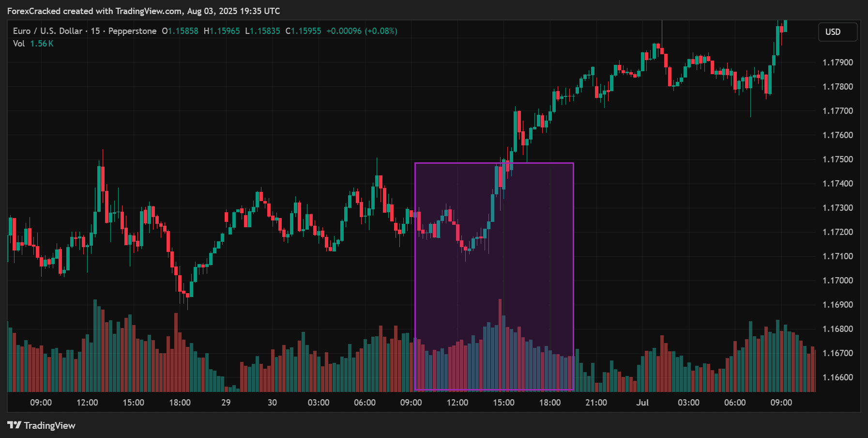Click the Euro / U.S. Dollar symbol title
The height and width of the screenshot is (438, 868).
[x=47, y=31]
